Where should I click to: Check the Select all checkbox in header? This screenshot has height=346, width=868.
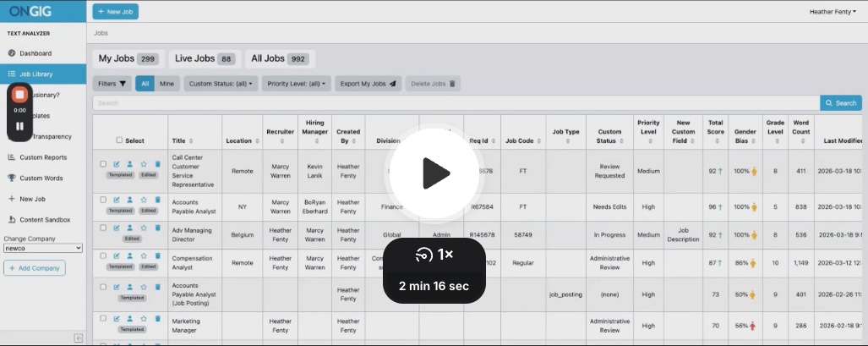(119, 140)
